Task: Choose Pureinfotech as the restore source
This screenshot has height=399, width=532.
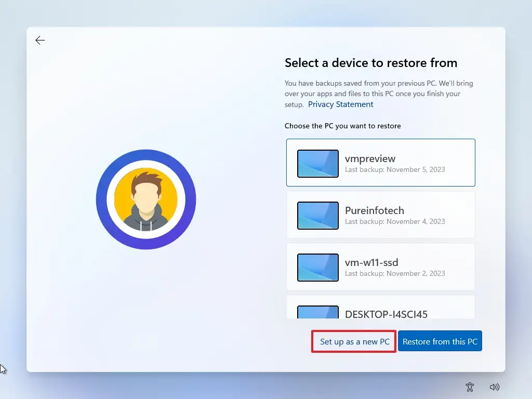Action: 374,210
